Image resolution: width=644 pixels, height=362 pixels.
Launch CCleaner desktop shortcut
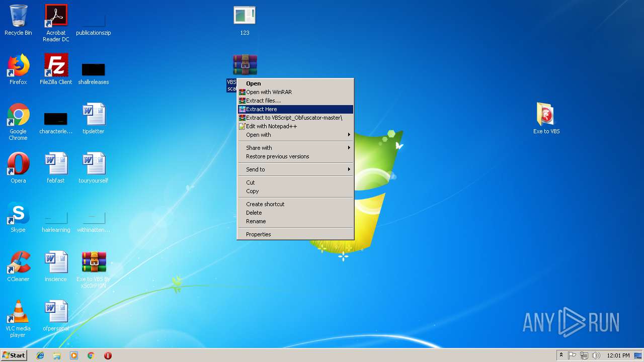point(18,266)
